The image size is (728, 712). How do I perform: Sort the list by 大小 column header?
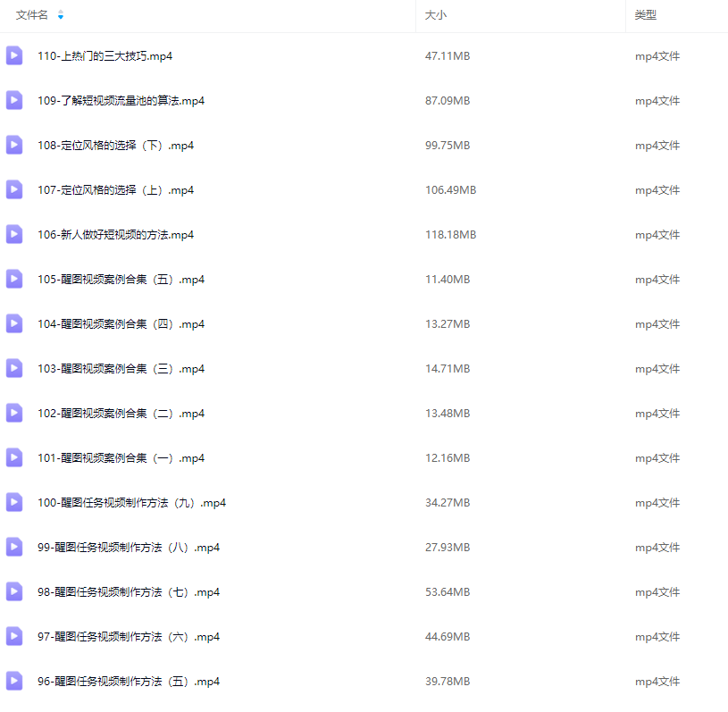(x=436, y=15)
